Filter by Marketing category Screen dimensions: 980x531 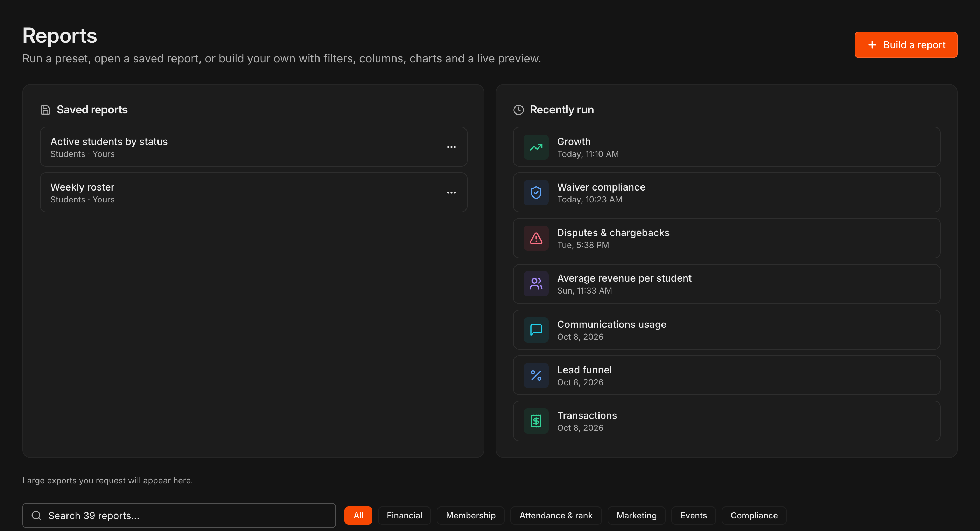636,515
